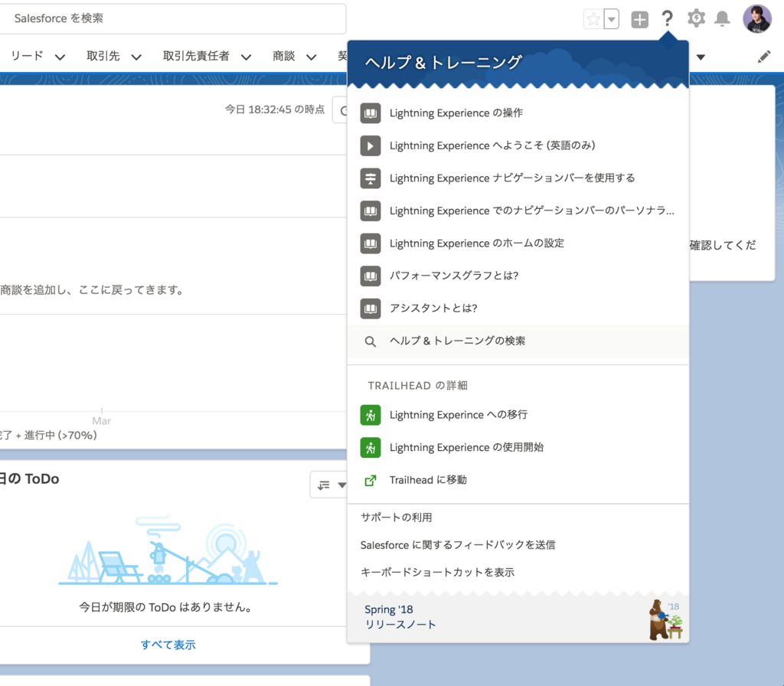784x686 pixels.
Task: Open the setup gear icon
Action: coord(695,19)
